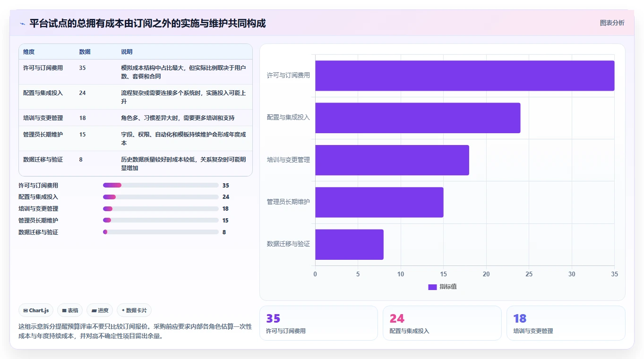Click the value 24 in the table
This screenshot has height=359, width=644.
(x=83, y=93)
